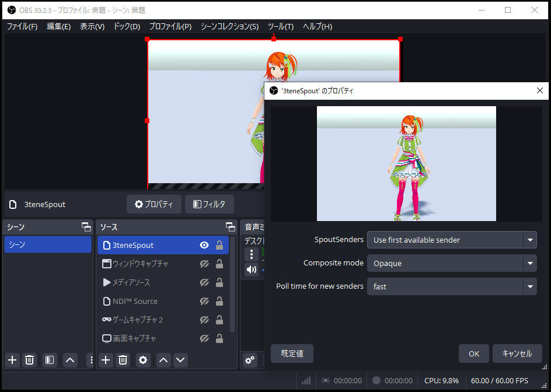Hide the 3teneSpout source with eye icon
The width and height of the screenshot is (551, 392).
[204, 245]
